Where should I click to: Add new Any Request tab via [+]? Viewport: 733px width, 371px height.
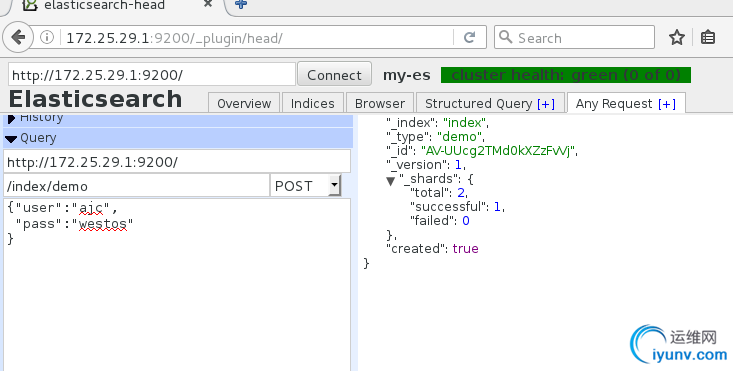tap(667, 104)
